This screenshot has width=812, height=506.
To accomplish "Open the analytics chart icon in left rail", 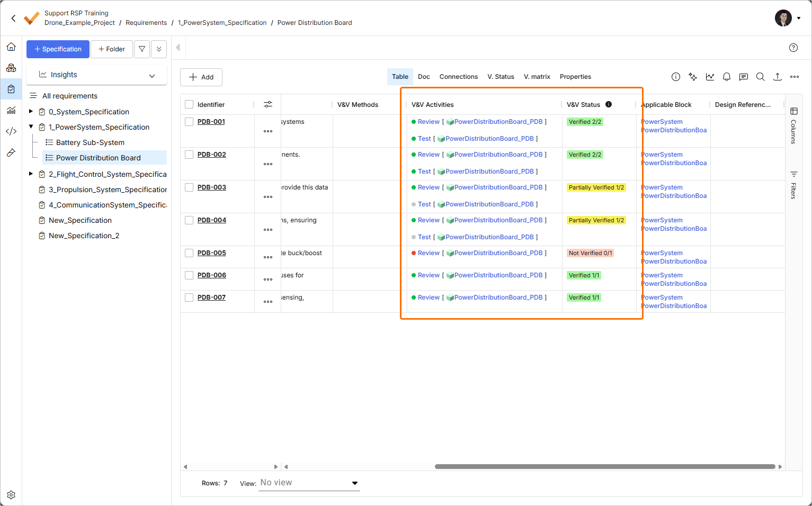I will (x=11, y=110).
